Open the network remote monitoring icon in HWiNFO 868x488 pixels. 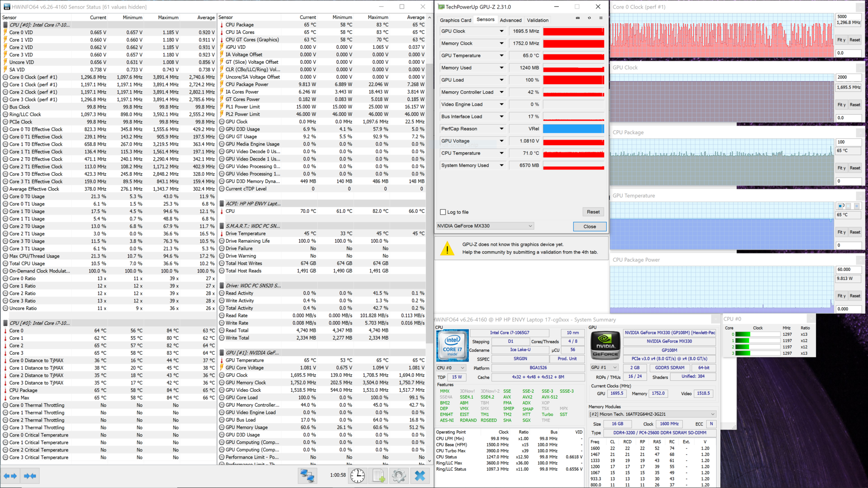[x=307, y=475]
